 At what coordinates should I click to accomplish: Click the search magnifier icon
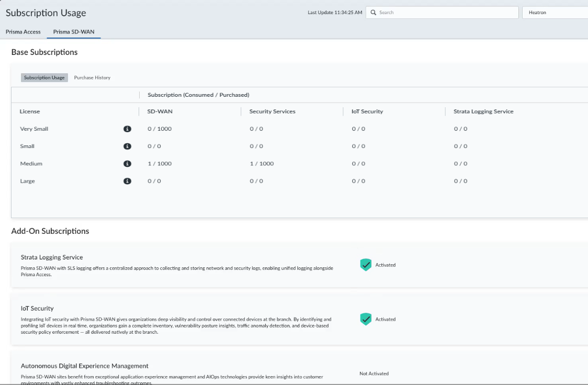374,13
